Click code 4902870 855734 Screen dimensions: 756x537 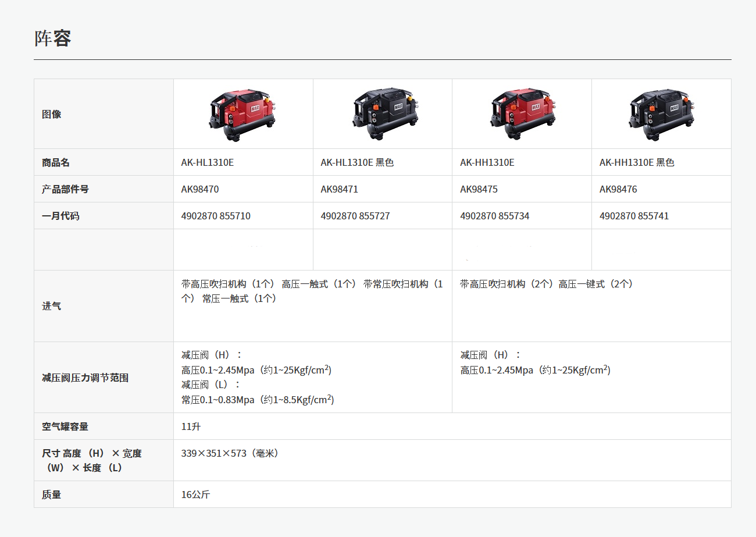[x=495, y=216]
